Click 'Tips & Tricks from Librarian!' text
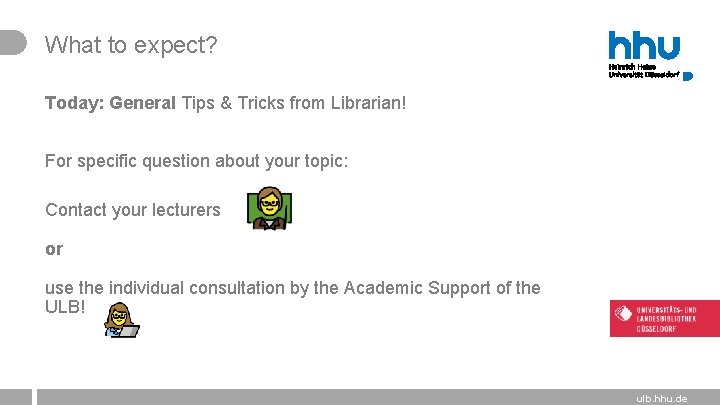 pyautogui.click(x=294, y=103)
